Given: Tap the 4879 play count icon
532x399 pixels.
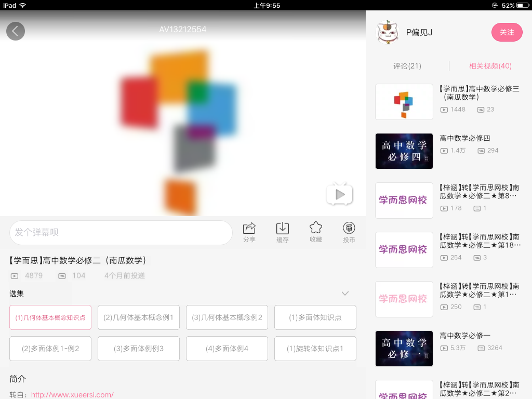Looking at the screenshot, I should click(x=14, y=276).
